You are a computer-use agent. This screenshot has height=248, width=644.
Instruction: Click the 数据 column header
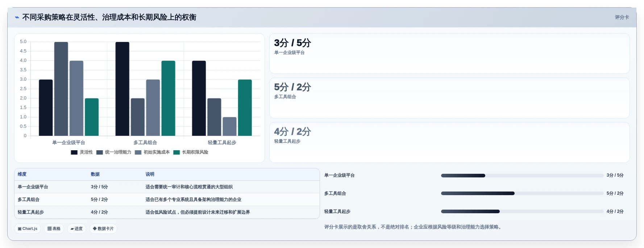pos(95,174)
